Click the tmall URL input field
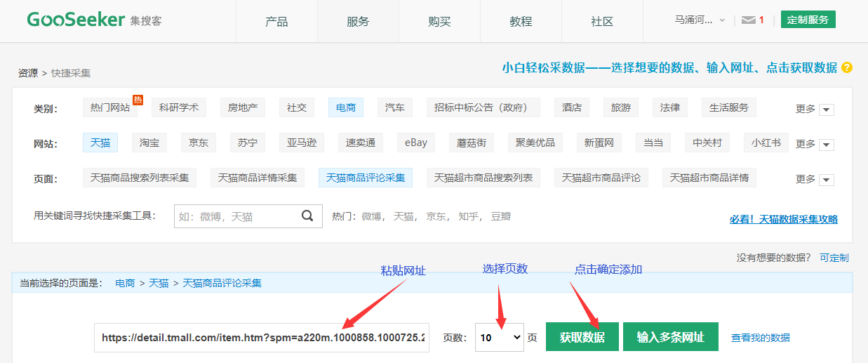 tap(262, 337)
